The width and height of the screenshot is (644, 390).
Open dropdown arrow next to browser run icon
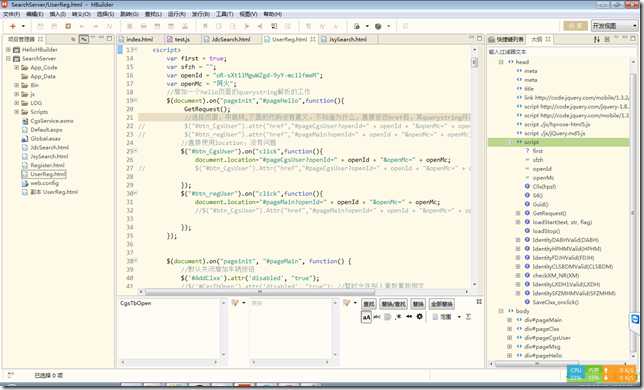pyautogui.click(x=367, y=26)
